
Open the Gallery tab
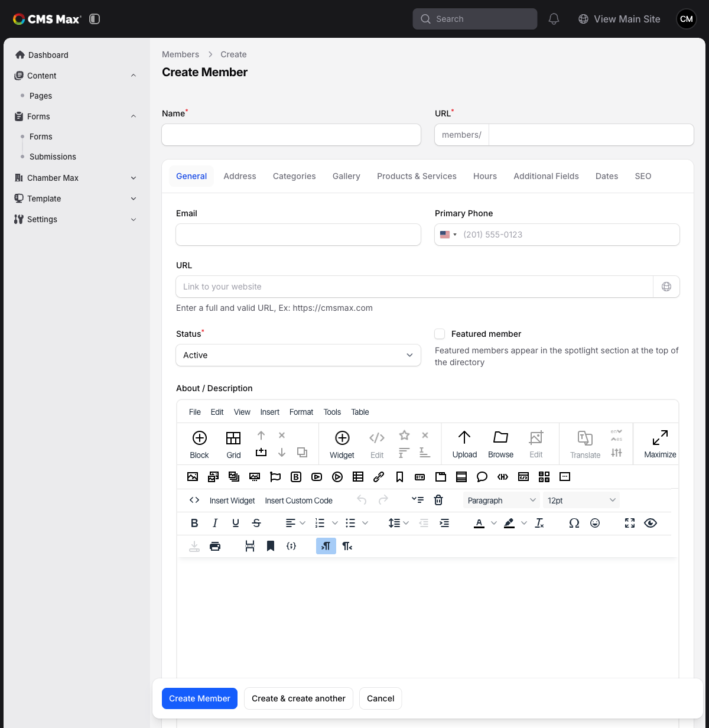[x=346, y=176]
